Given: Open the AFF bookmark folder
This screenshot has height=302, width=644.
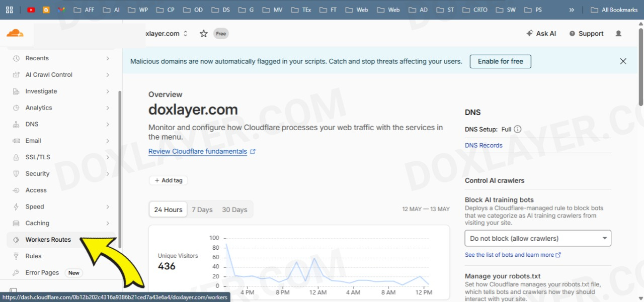Looking at the screenshot, I should click(x=84, y=10).
